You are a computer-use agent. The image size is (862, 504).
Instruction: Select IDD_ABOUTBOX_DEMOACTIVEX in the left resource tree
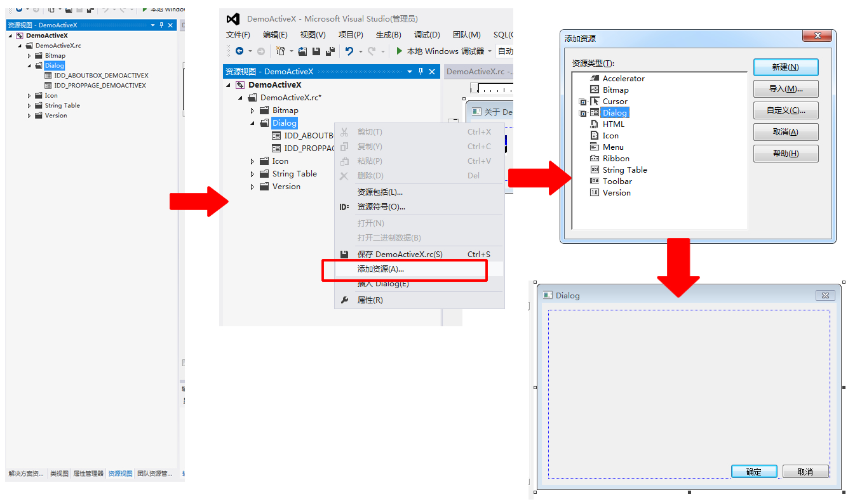click(x=102, y=76)
